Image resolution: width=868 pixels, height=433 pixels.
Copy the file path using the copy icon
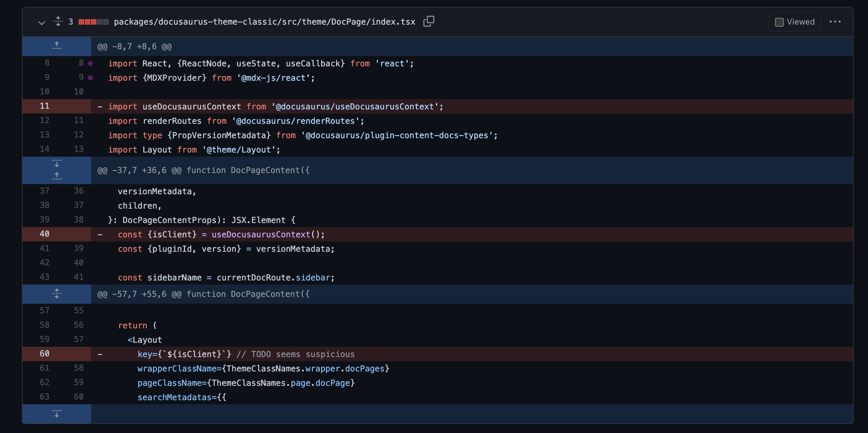coord(429,21)
